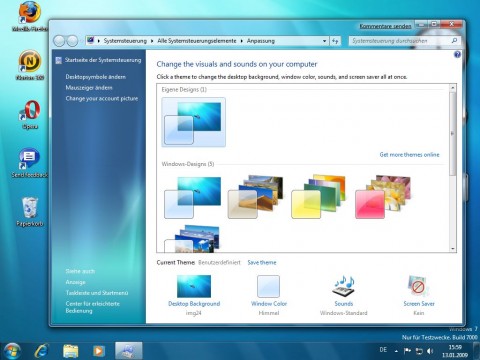Select the theme under Eigene Designs
This screenshot has height=360, width=480.
[x=194, y=122]
